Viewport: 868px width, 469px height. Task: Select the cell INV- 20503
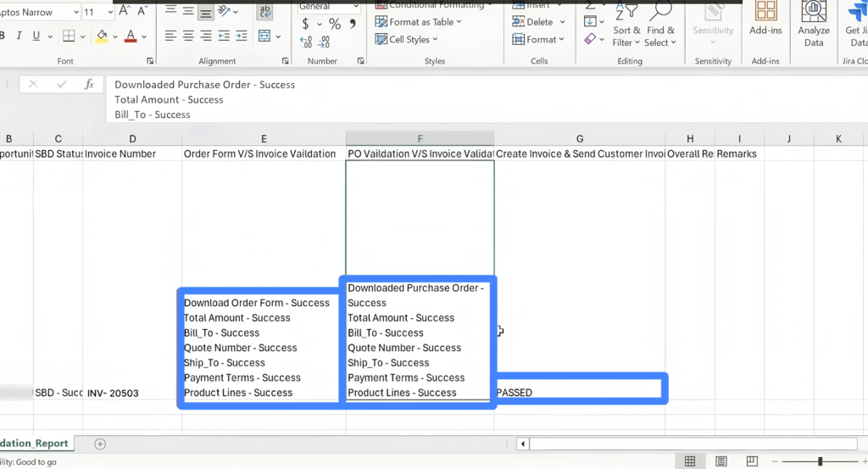click(x=132, y=280)
